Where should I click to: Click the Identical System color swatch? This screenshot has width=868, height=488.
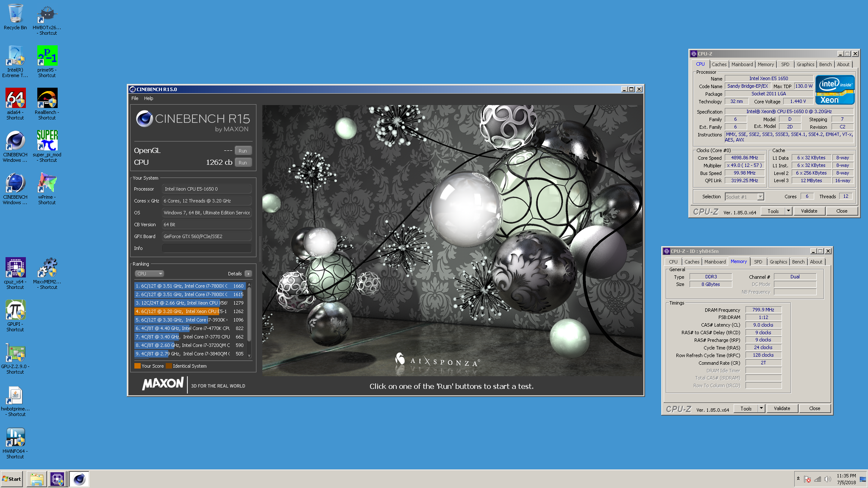pos(169,366)
